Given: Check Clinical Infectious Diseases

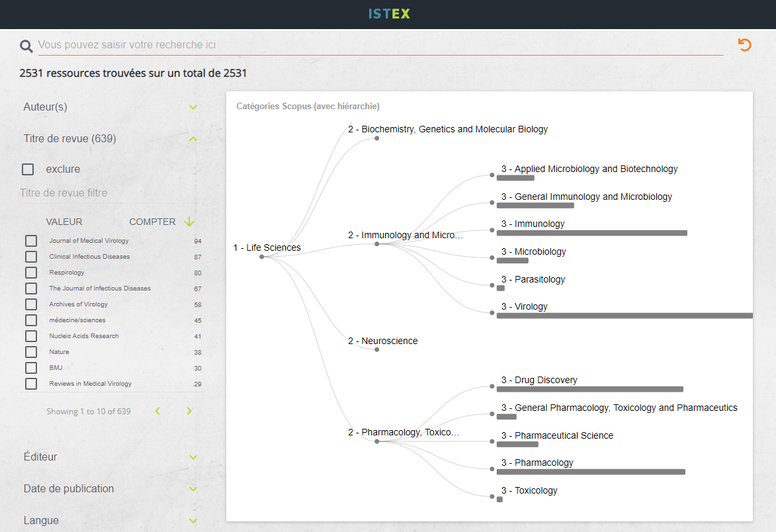Looking at the screenshot, I should click(x=31, y=256).
